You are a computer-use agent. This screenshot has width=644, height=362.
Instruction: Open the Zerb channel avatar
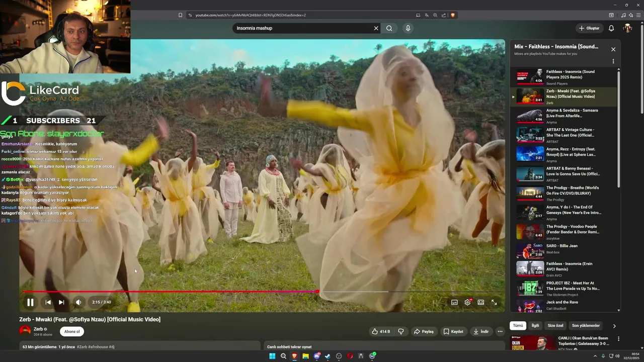[x=25, y=331]
